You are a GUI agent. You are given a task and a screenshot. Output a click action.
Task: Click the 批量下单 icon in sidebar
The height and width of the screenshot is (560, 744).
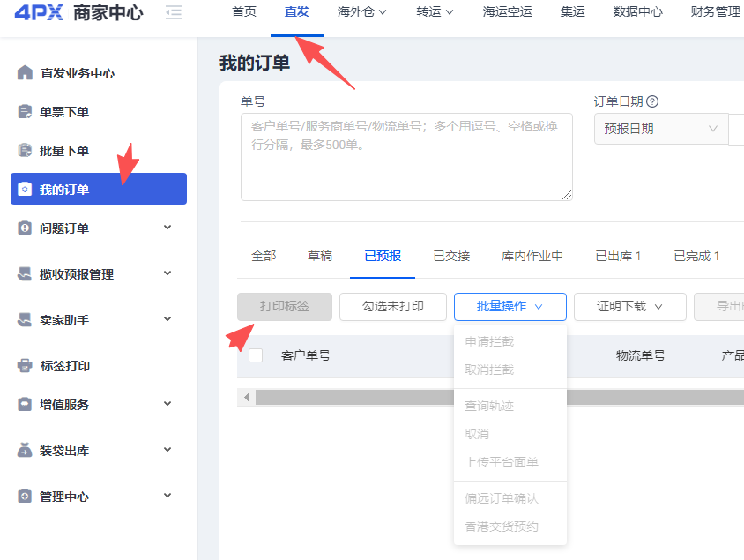[x=25, y=151]
